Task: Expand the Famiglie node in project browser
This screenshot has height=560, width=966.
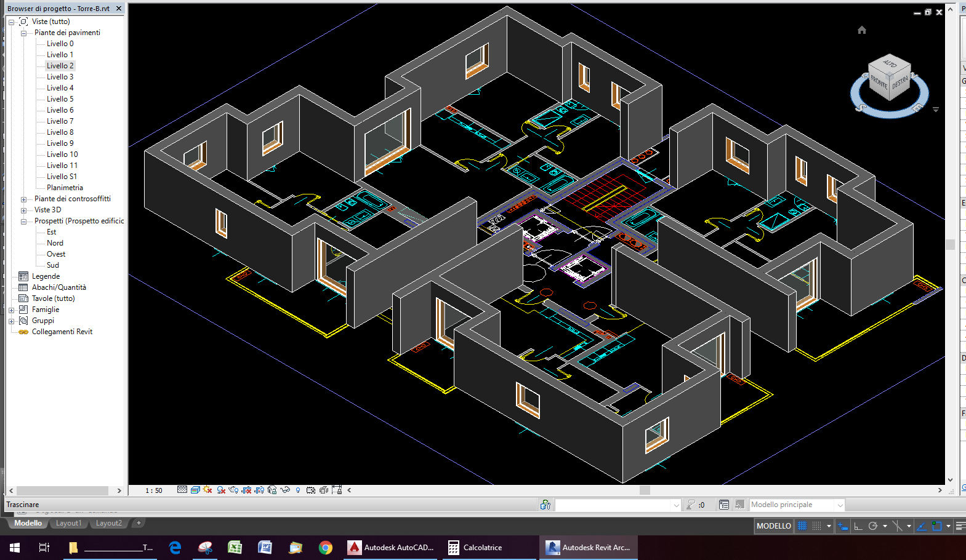Action: 11,310
